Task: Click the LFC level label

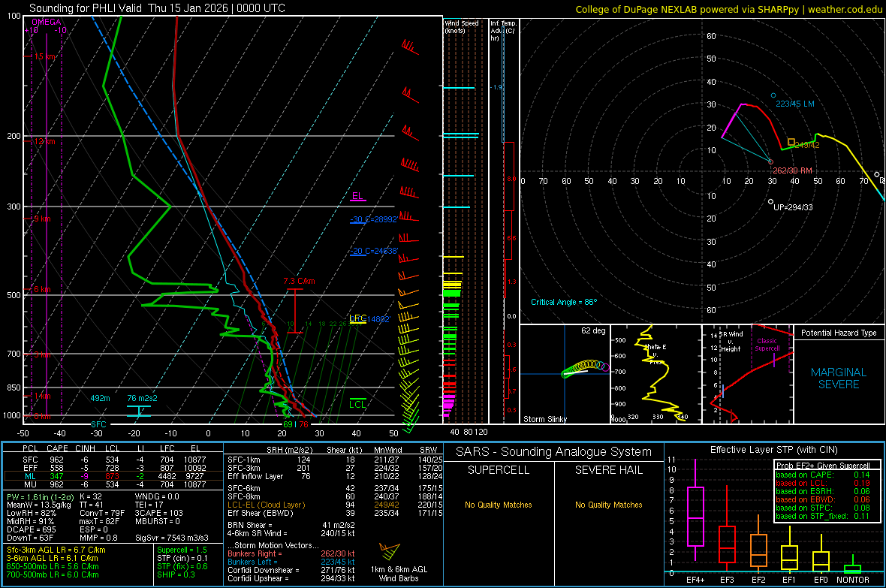Action: coord(357,318)
